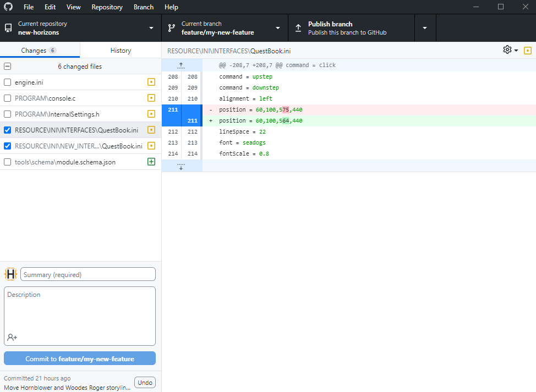This screenshot has width=536, height=392.
Task: Click modified status icon for engine.ini
Action: click(151, 82)
